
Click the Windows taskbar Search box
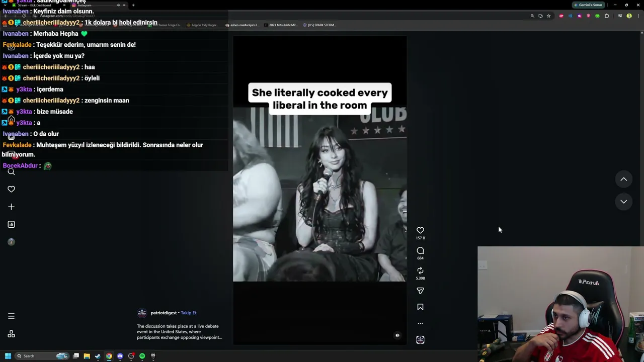[x=42, y=356]
